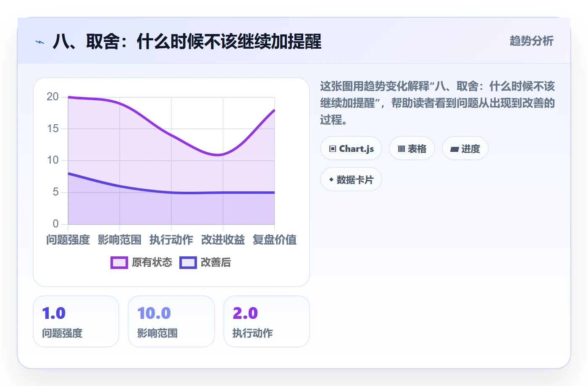Click the lightning bolt icon beside the title
The image size is (588, 386).
40,42
